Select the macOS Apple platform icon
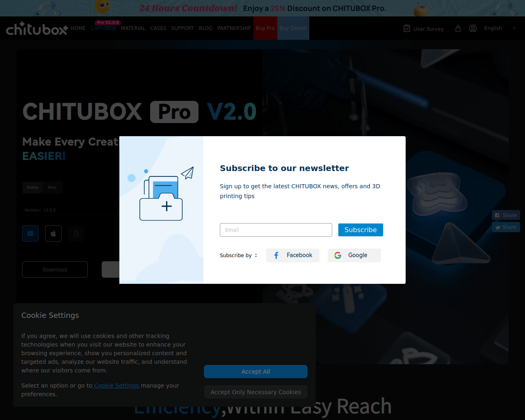Viewport: 525px width, 420px height. 53,233
